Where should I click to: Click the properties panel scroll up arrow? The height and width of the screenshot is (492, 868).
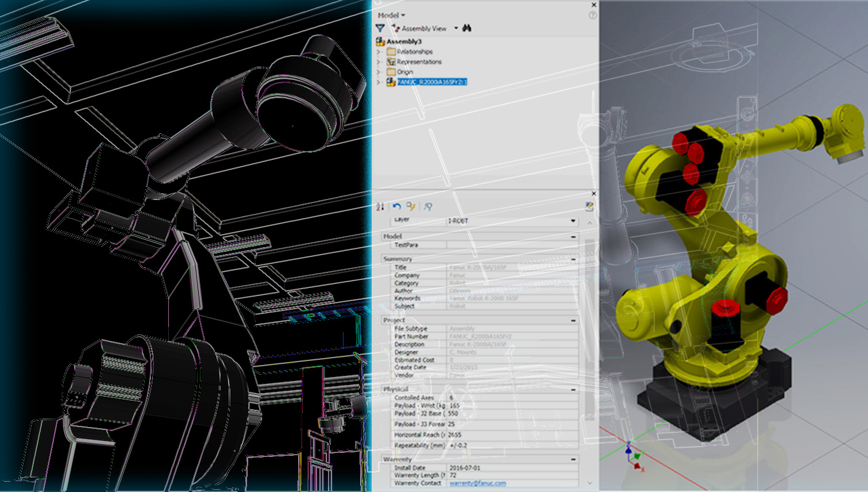(589, 223)
